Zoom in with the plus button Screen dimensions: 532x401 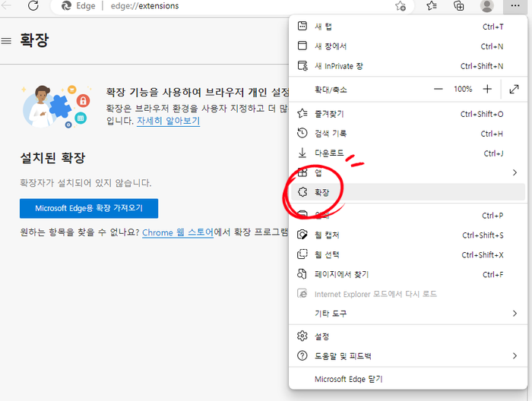[487, 89]
